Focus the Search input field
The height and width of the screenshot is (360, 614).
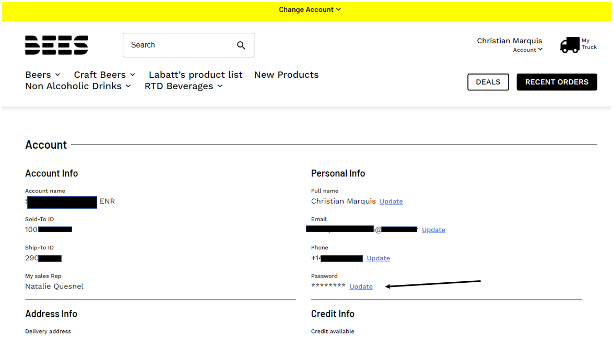[188, 45]
